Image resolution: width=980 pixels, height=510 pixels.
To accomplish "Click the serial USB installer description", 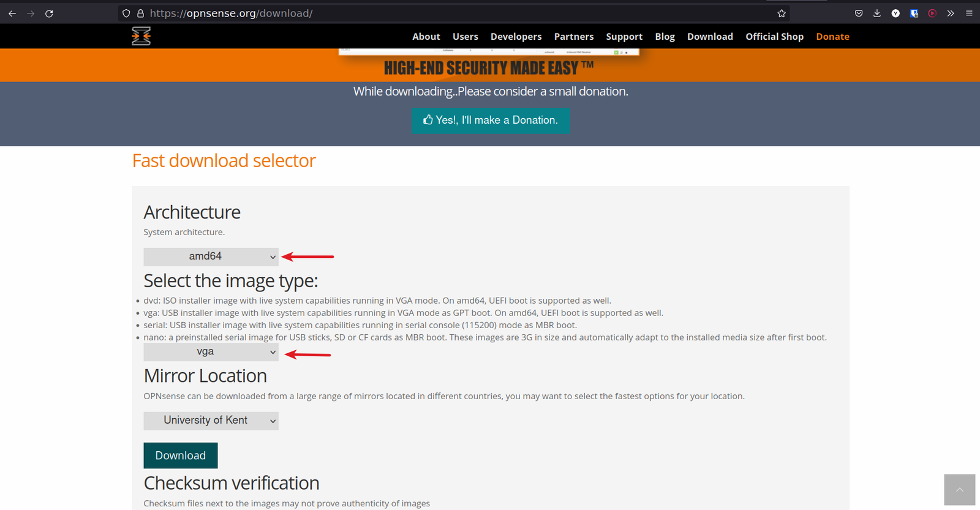I will pyautogui.click(x=360, y=325).
